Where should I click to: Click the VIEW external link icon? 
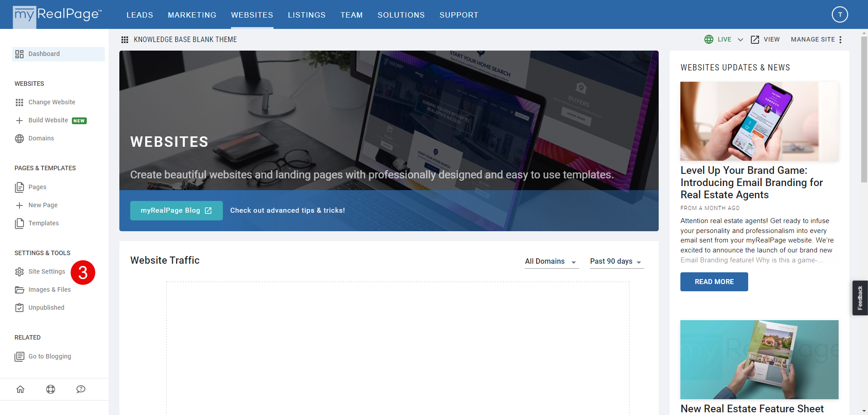755,40
